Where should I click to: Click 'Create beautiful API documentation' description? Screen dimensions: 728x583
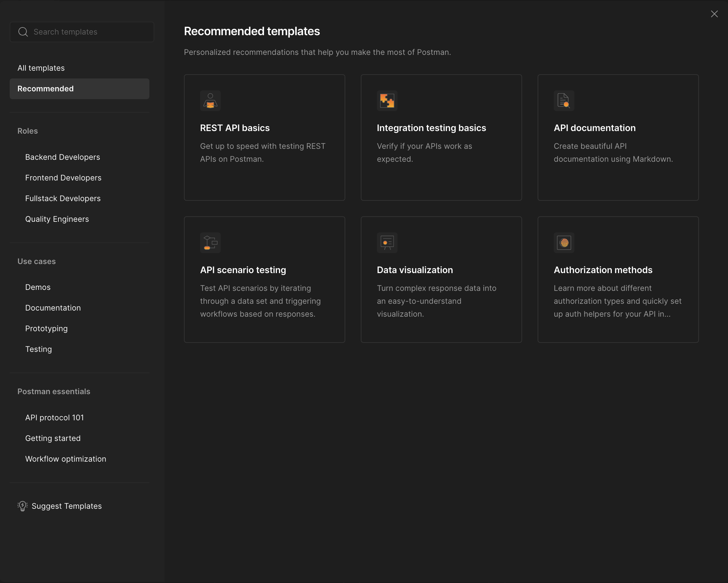613,152
